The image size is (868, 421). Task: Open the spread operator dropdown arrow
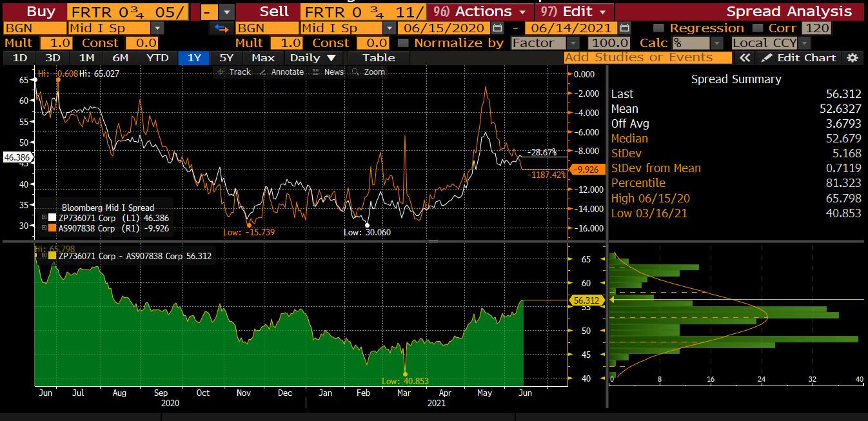pos(226,12)
